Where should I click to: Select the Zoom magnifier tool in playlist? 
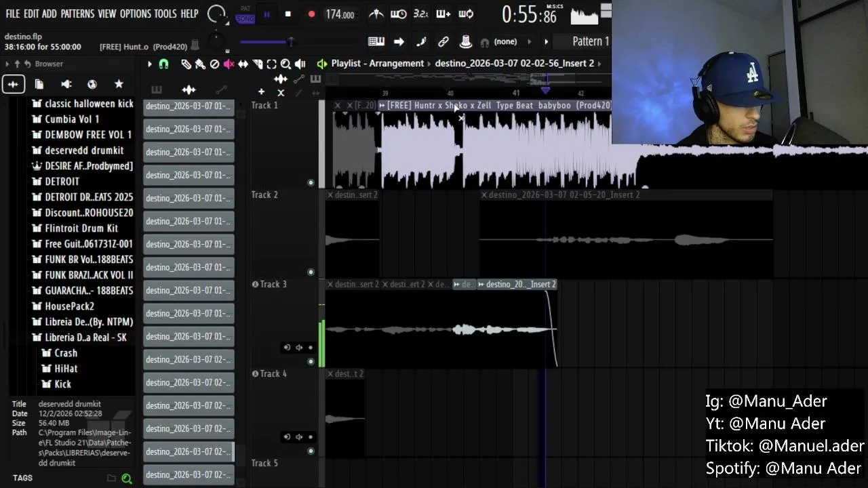pyautogui.click(x=285, y=64)
